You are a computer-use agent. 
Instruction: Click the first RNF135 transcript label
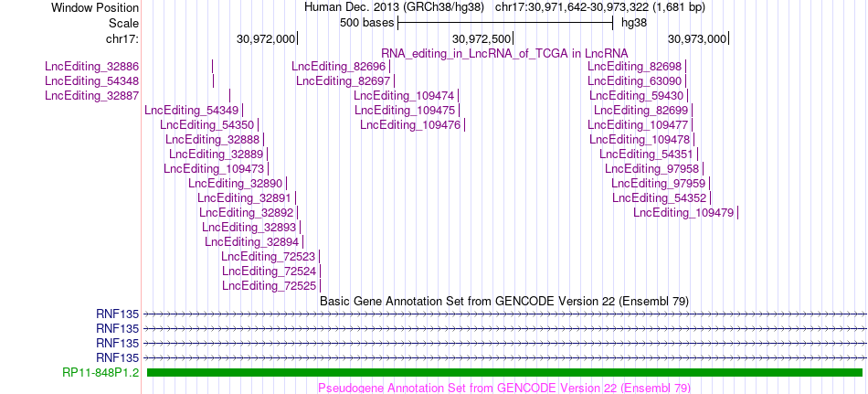pos(117,314)
